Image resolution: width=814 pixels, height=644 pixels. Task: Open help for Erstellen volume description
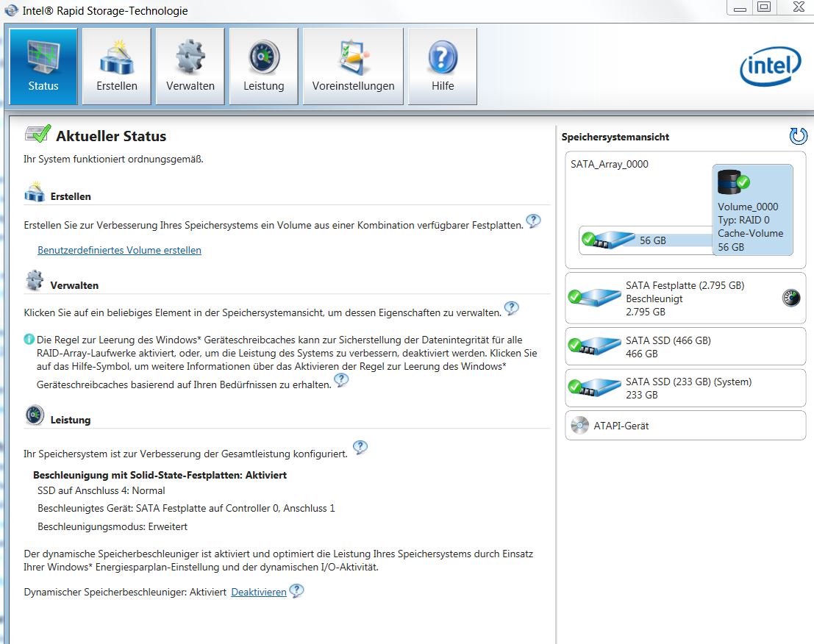tap(533, 221)
